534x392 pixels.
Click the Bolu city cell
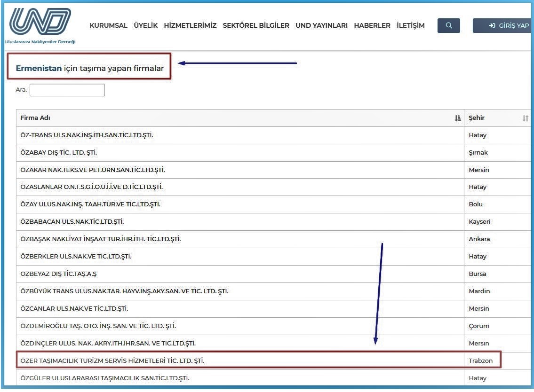pyautogui.click(x=498, y=204)
